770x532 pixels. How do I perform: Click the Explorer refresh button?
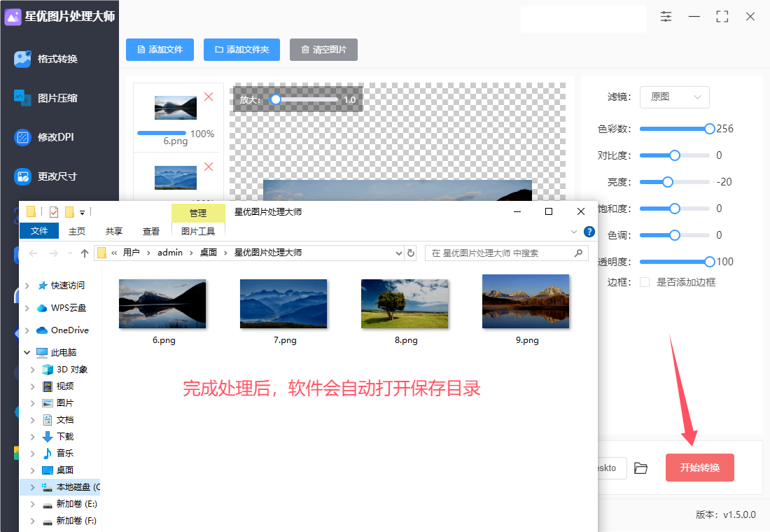point(411,253)
